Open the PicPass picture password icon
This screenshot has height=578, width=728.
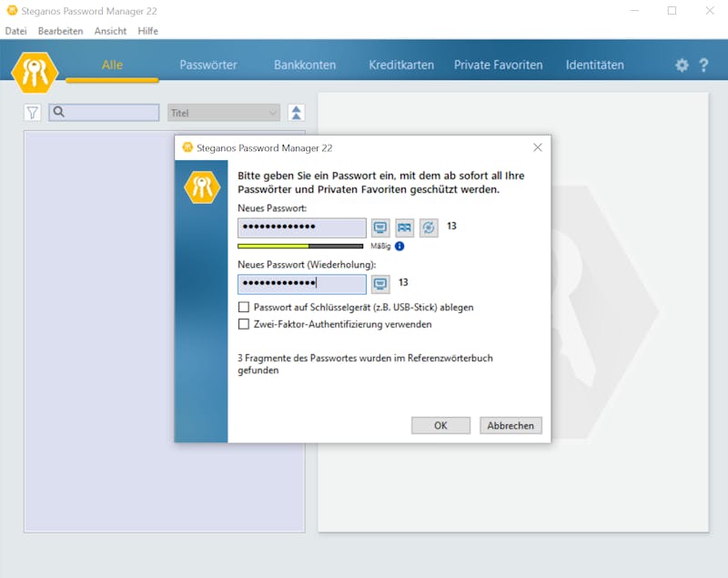[404, 228]
